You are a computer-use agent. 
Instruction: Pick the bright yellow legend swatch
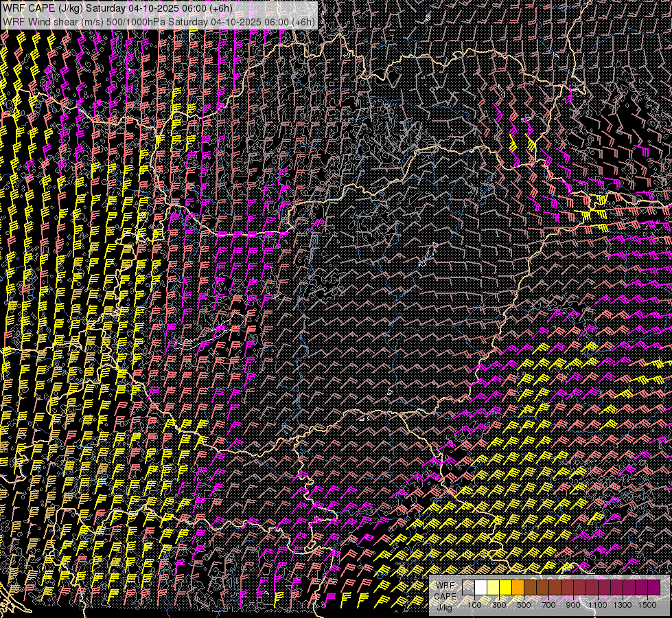(505, 588)
